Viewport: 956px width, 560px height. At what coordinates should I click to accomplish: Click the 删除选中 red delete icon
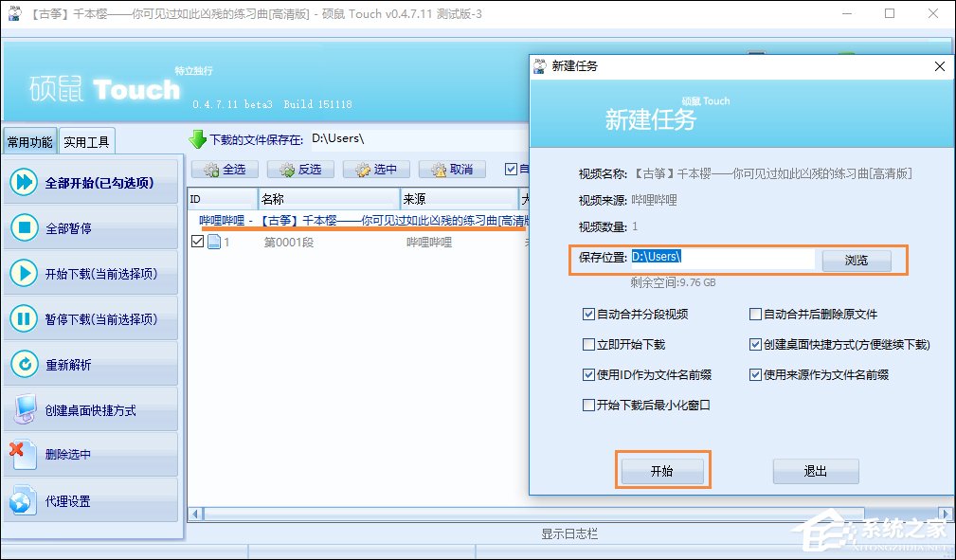[x=27, y=453]
